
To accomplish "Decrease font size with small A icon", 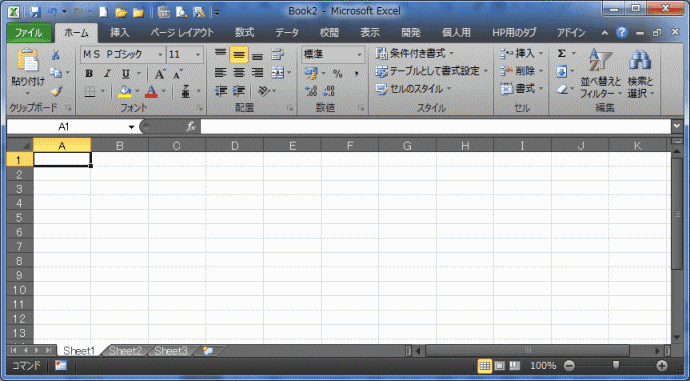I will pos(178,73).
